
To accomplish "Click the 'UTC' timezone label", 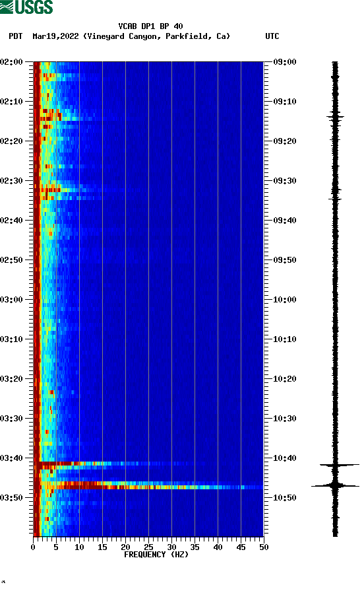I will (272, 36).
